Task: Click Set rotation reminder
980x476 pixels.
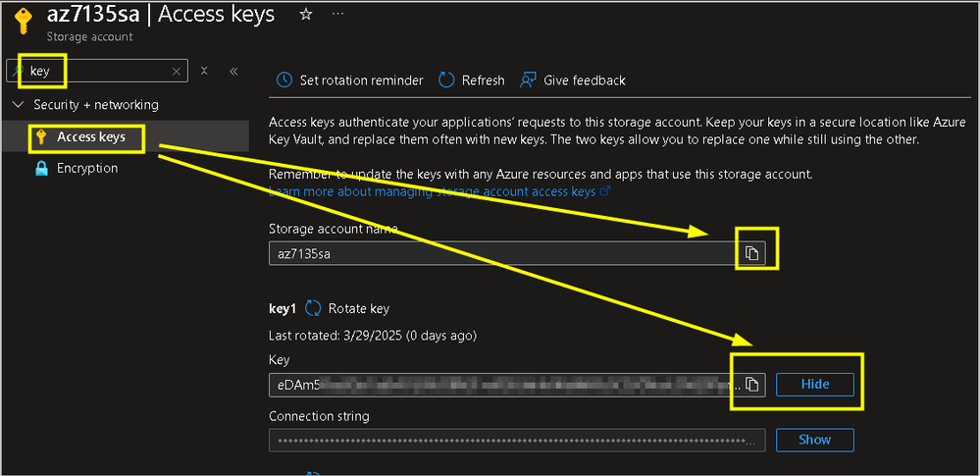Action: click(x=350, y=80)
